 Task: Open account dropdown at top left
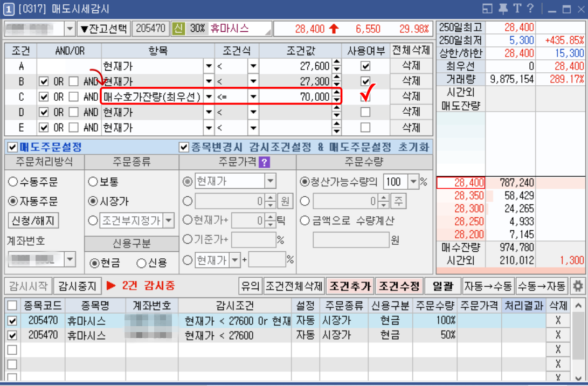pos(70,29)
